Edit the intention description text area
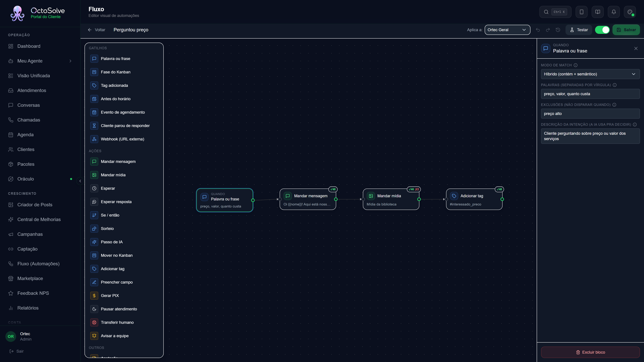Image resolution: width=644 pixels, height=362 pixels. (590, 136)
